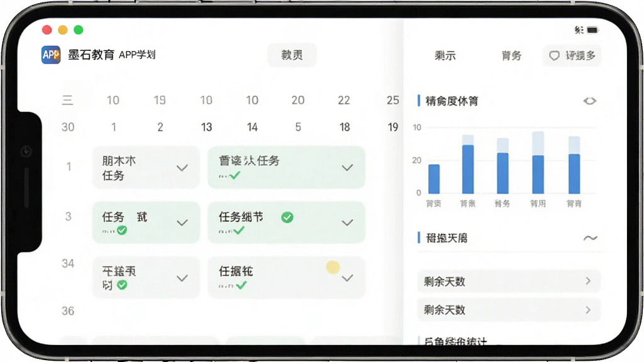Toggle green check circle on row 34 left card

[x=122, y=285]
